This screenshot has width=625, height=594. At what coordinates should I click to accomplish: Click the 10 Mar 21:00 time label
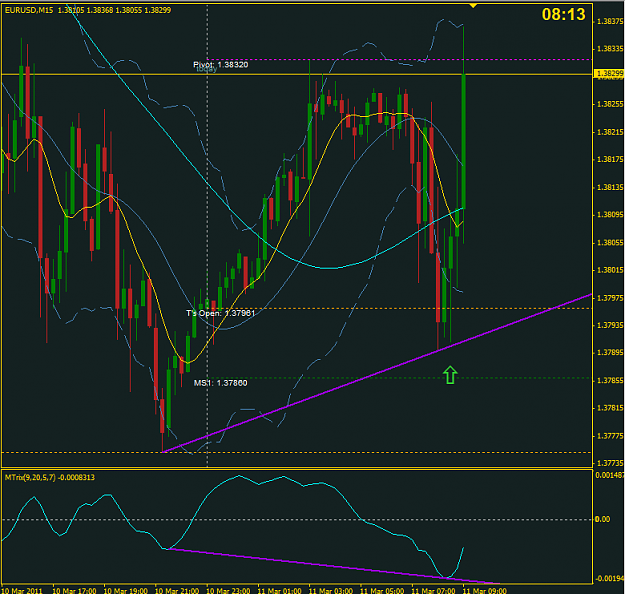click(177, 590)
